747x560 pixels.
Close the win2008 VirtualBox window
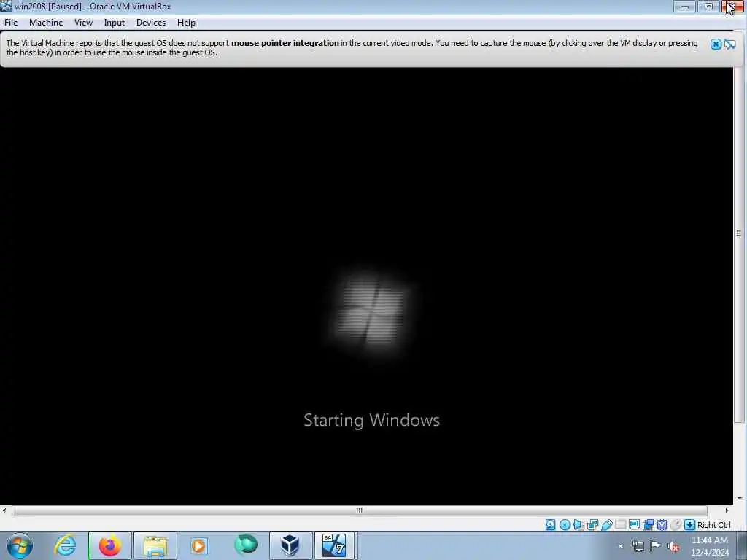click(x=732, y=6)
